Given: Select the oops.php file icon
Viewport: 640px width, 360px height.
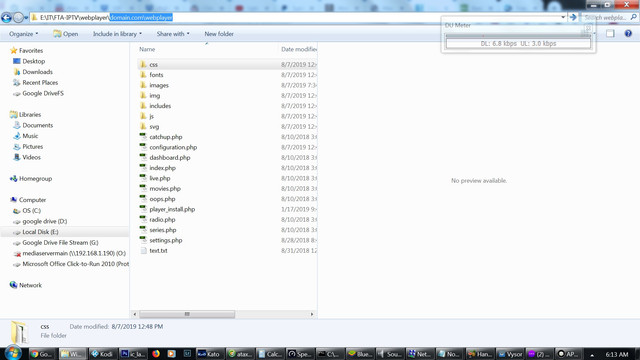Looking at the screenshot, I should pyautogui.click(x=143, y=199).
